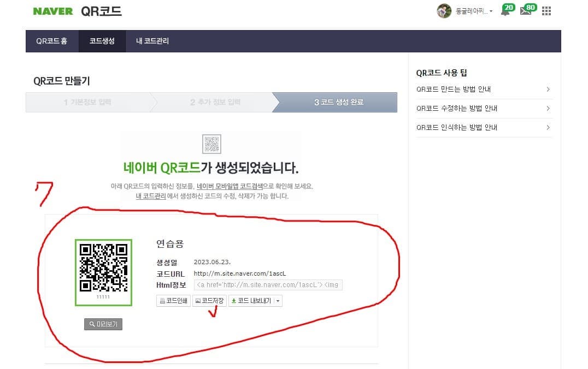This screenshot has height=369, width=588.
Task: Open the 둥글레아찌 account dropdown arrow
Action: (x=491, y=11)
